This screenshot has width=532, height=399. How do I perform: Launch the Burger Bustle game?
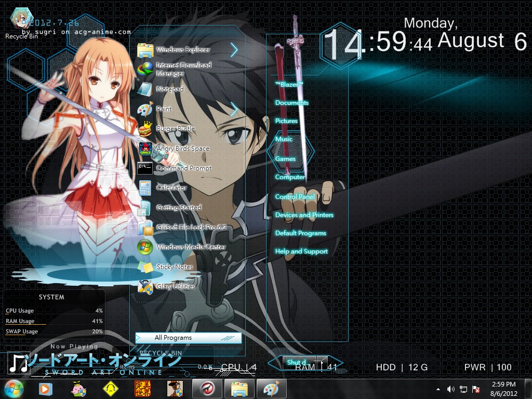point(176,129)
